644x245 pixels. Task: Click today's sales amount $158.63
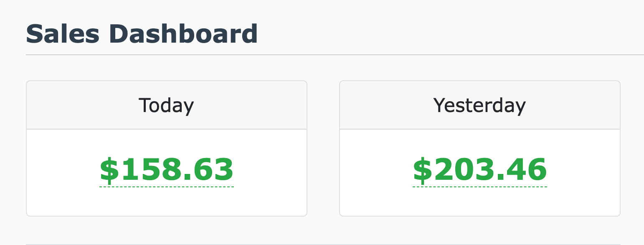(166, 170)
